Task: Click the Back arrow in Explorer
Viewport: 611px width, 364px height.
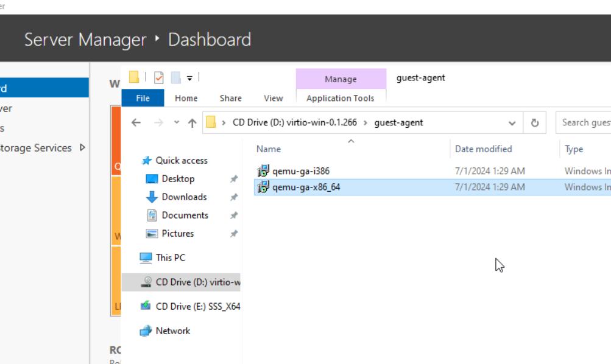Action: tap(136, 122)
